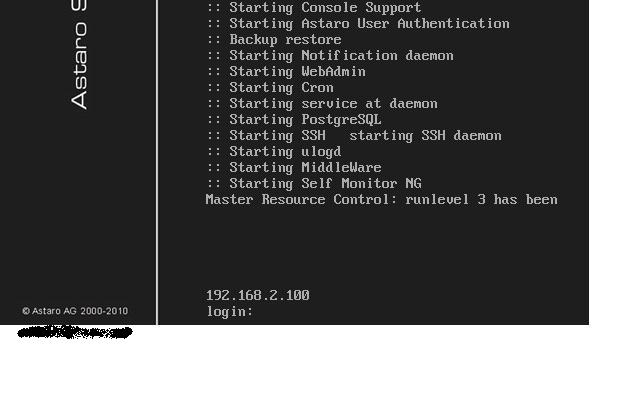Click the starting SSH daemon text
The height and width of the screenshot is (400, 640).
[425, 136]
